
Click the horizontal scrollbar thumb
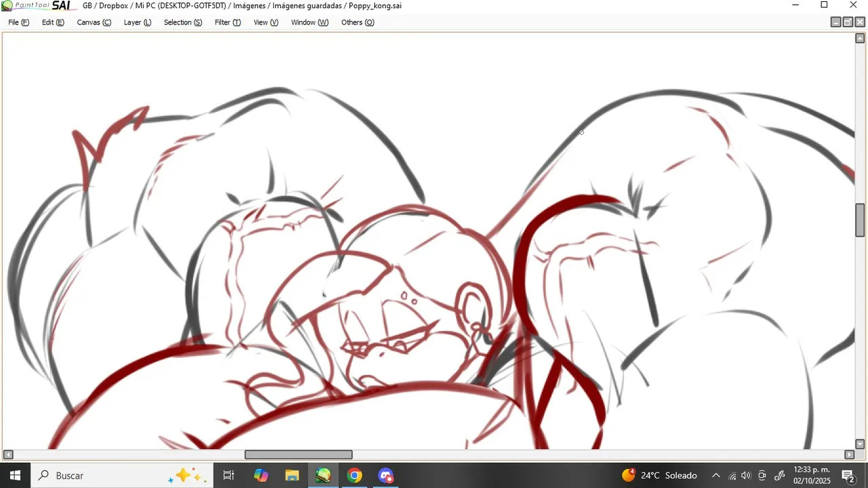click(x=298, y=455)
